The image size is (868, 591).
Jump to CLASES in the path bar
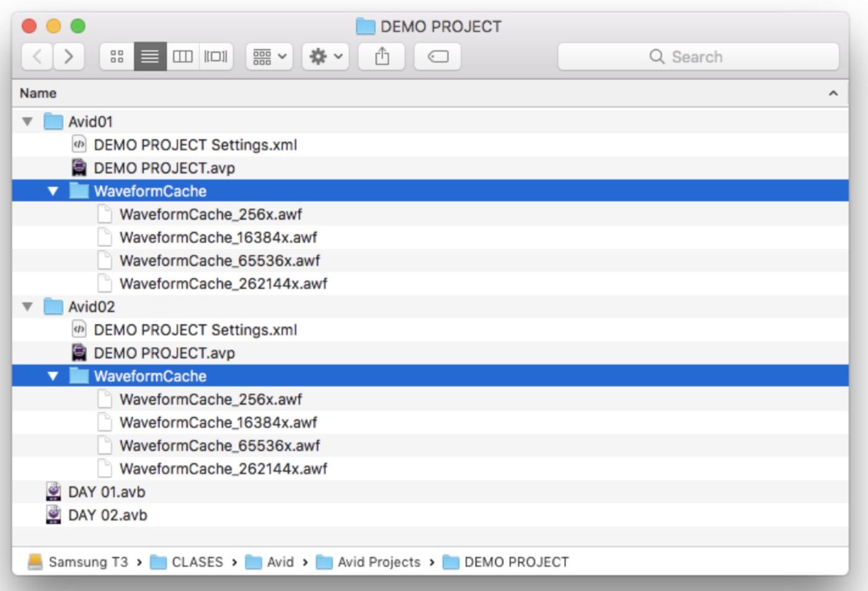coord(187,562)
